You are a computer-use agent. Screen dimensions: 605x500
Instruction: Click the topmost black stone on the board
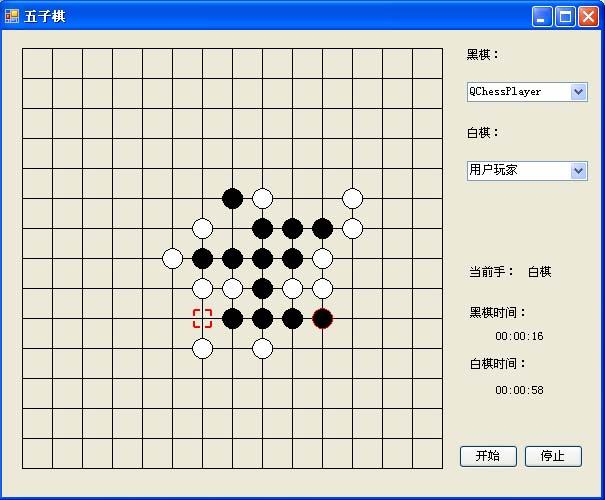[x=232, y=198]
